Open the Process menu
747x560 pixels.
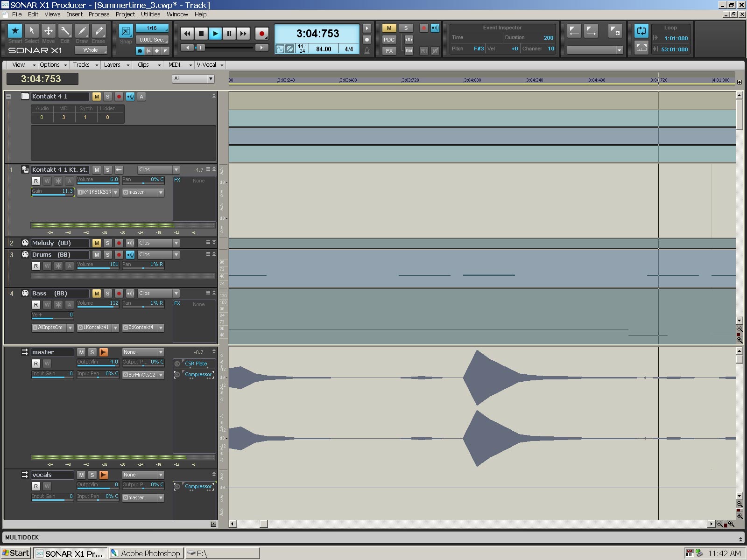[x=99, y=14]
